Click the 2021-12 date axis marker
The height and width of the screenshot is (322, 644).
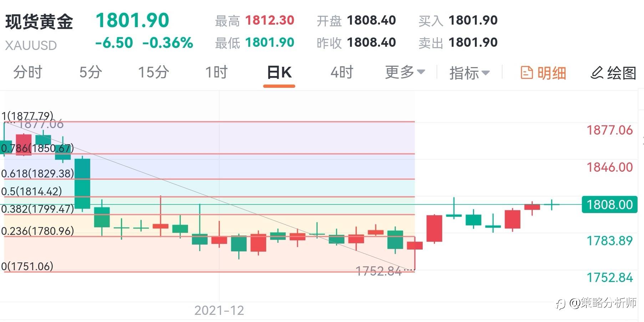(219, 311)
